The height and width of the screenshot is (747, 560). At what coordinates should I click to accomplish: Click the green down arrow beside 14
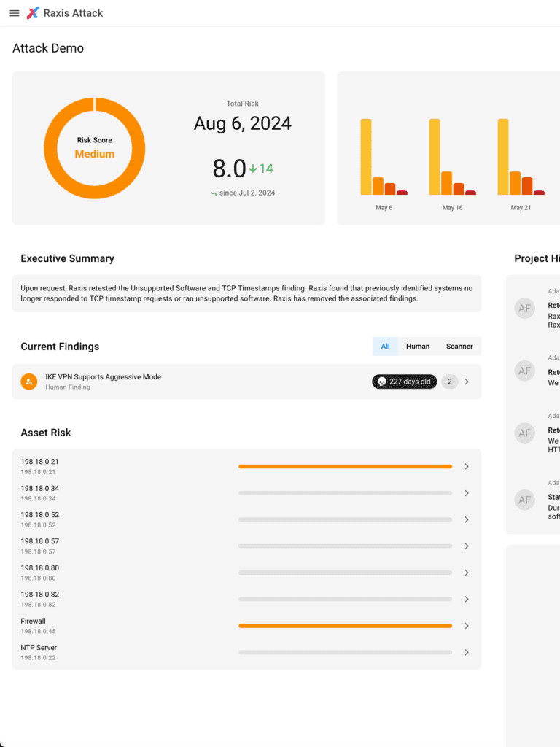pos(253,169)
